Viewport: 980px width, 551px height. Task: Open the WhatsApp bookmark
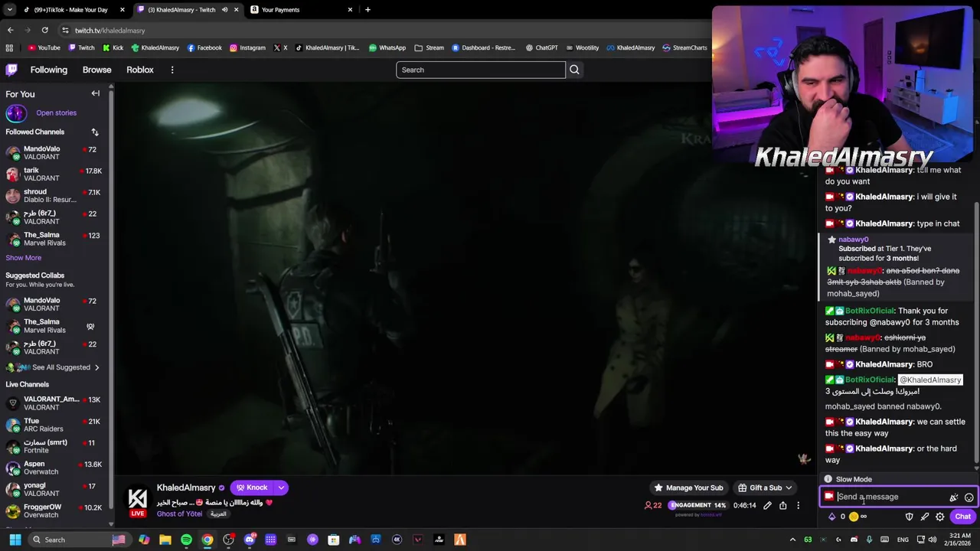click(x=387, y=47)
